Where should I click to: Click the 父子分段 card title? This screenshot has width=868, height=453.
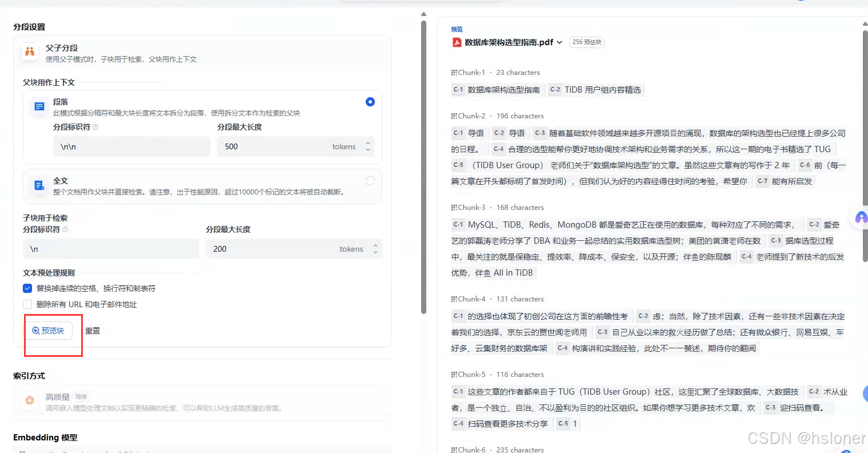click(62, 48)
